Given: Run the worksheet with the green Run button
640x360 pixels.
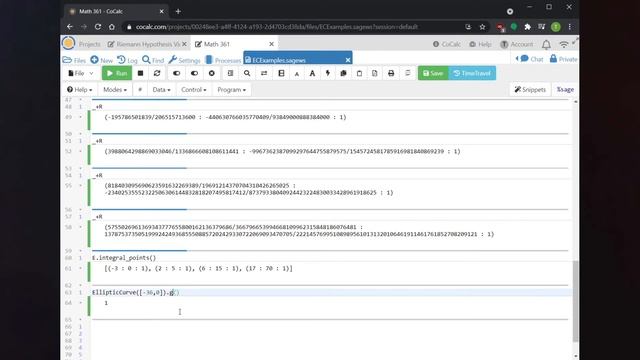Looking at the screenshot, I should click(117, 73).
